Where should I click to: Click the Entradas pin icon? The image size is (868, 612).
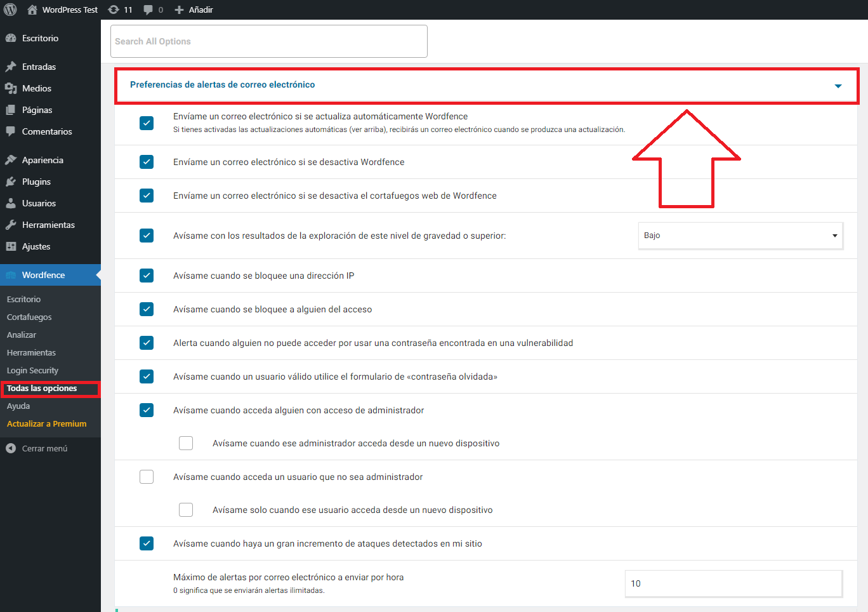pyautogui.click(x=11, y=67)
